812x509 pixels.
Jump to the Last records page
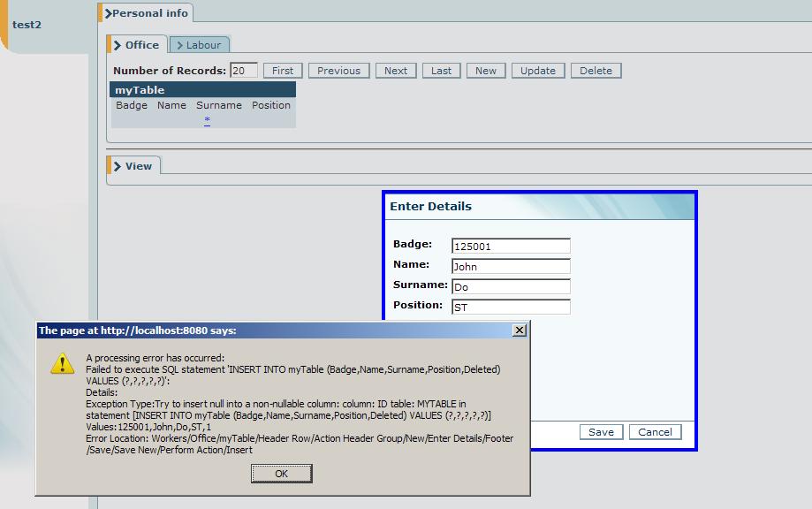coord(441,71)
